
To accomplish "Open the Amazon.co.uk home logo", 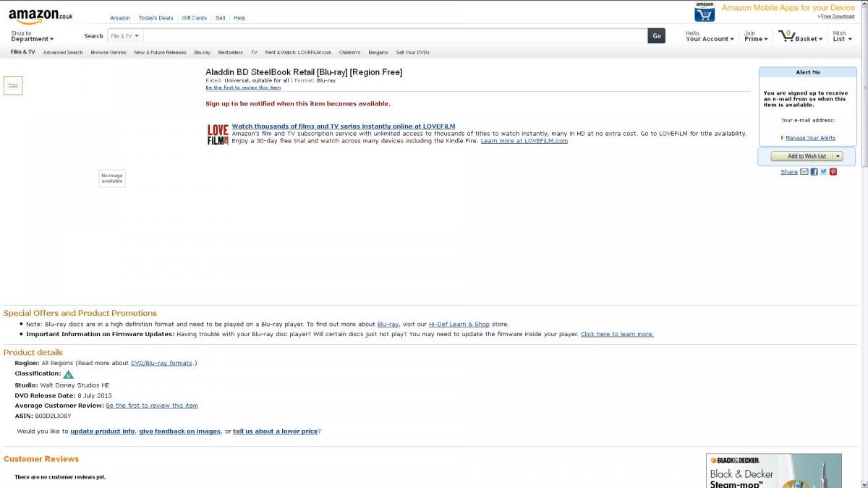I will (41, 16).
